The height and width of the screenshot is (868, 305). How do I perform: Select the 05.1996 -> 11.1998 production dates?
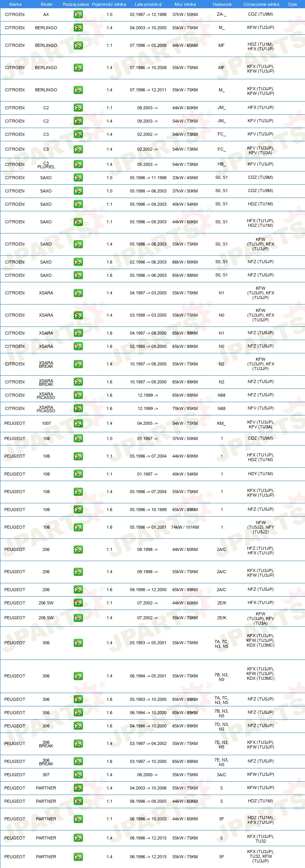pyautogui.click(x=148, y=178)
